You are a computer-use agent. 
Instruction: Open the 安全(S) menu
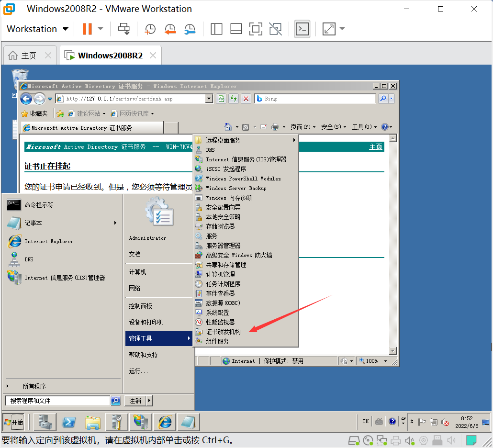coord(333,127)
